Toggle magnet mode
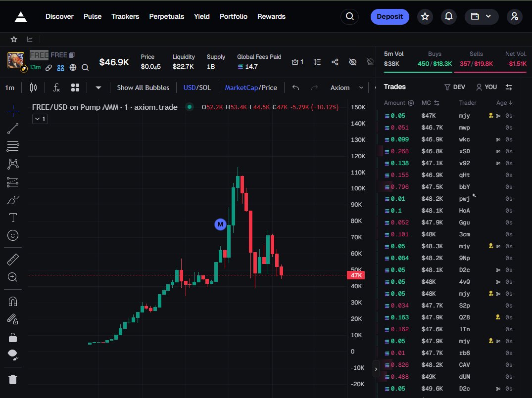532x398 pixels. (x=13, y=302)
